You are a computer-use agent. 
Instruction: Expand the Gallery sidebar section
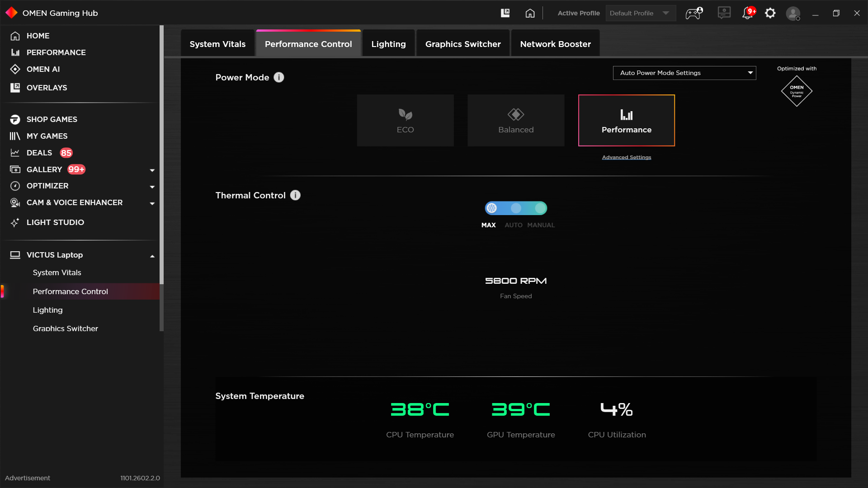pyautogui.click(x=152, y=170)
